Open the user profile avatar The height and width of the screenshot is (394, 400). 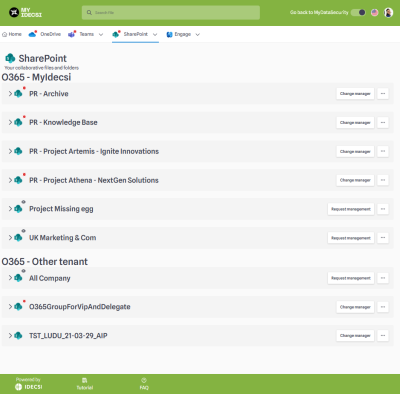click(388, 13)
